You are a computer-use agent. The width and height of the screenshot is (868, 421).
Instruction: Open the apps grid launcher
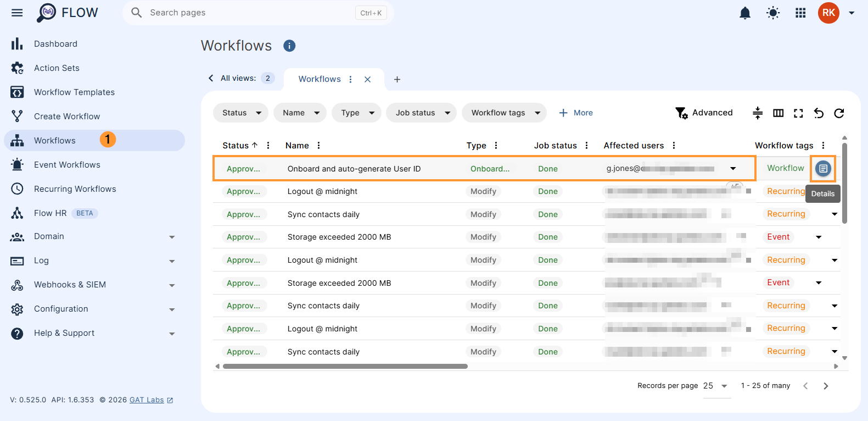click(x=800, y=13)
